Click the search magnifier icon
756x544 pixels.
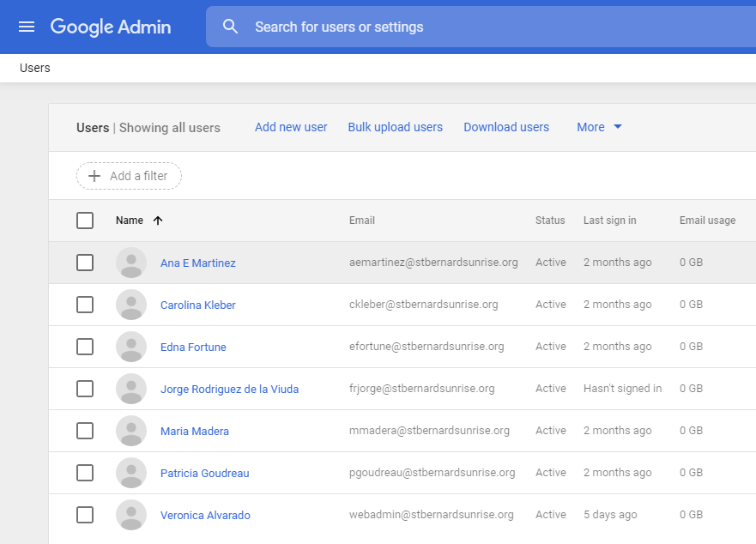[x=230, y=27]
